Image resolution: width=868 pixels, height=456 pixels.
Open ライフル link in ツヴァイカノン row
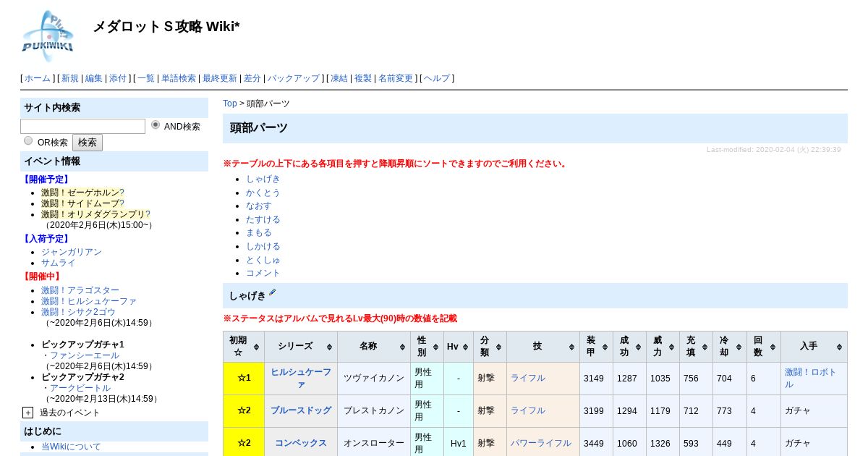click(528, 378)
